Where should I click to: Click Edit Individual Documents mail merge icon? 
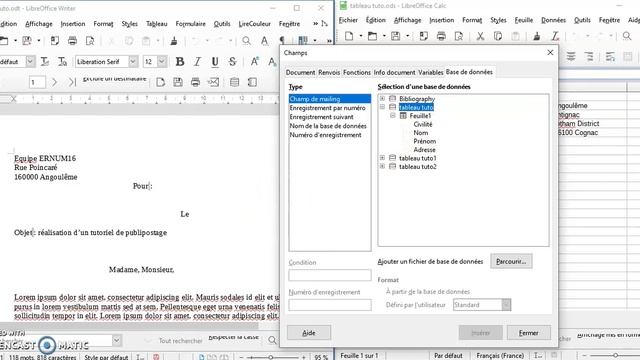(160, 82)
